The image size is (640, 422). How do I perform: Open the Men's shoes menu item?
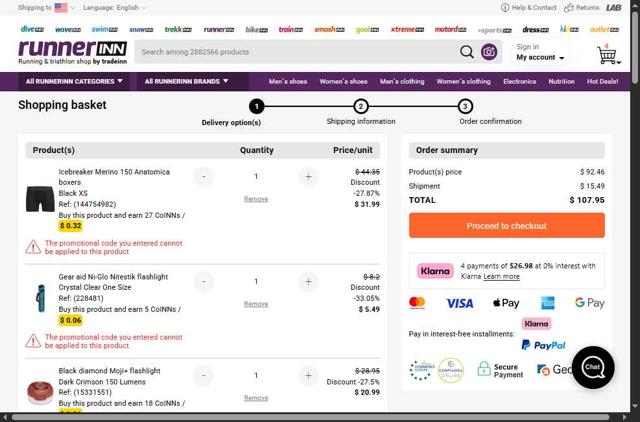288,81
